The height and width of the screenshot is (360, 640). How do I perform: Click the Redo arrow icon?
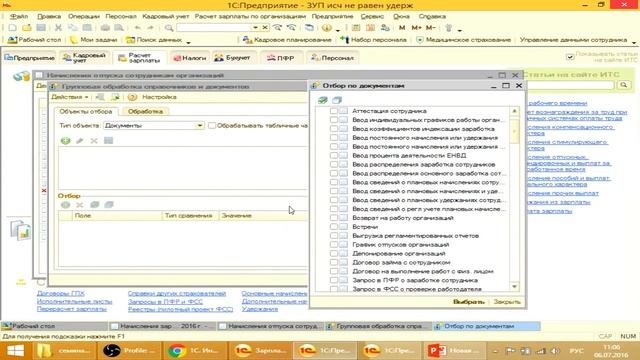[x=151, y=28]
